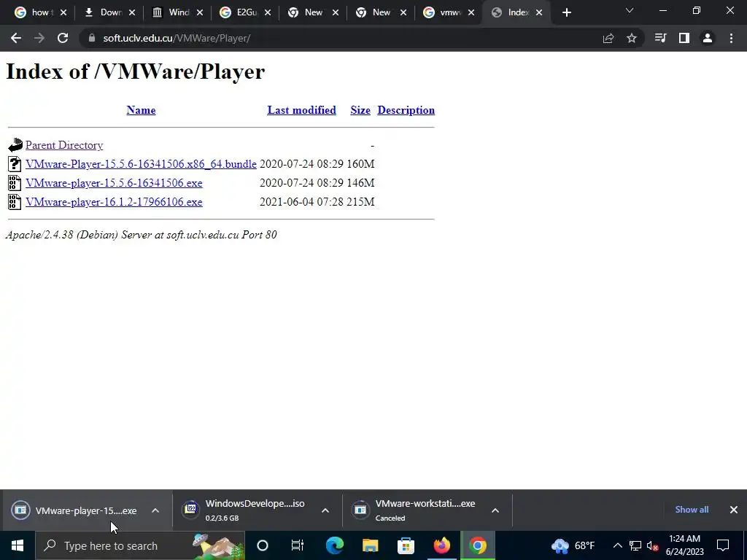Screen dimensions: 747x560
Task: Open the Windows Start menu
Action: pyautogui.click(x=18, y=545)
